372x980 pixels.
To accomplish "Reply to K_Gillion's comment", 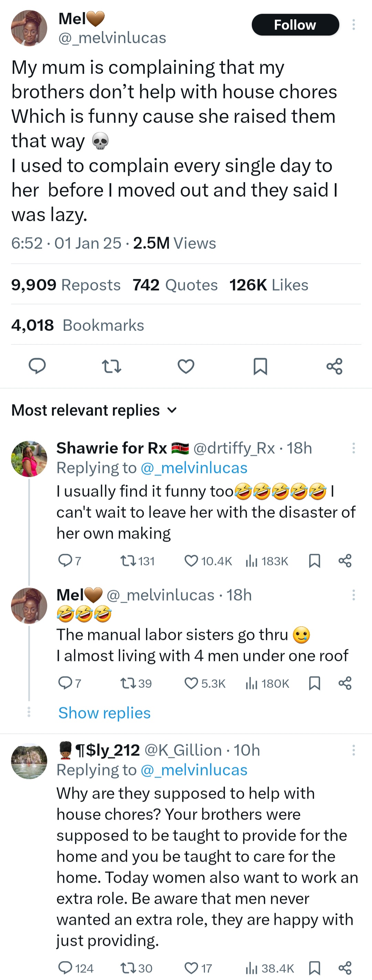I will 65,968.
